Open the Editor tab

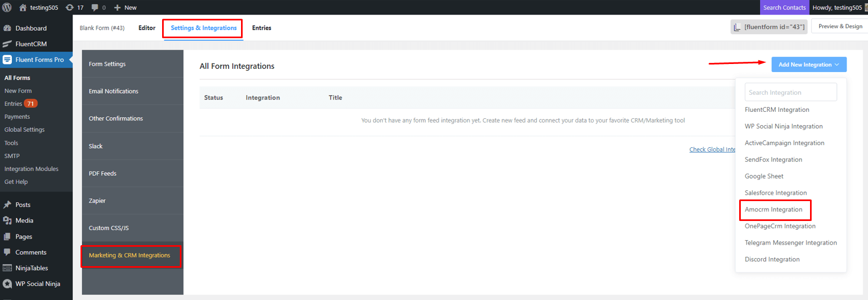[147, 28]
